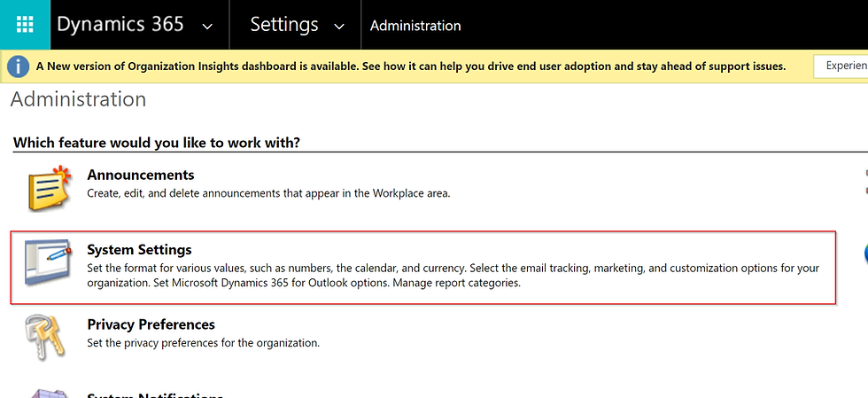
Task: Click the Privacy Preferences keys icon
Action: pyautogui.click(x=46, y=336)
